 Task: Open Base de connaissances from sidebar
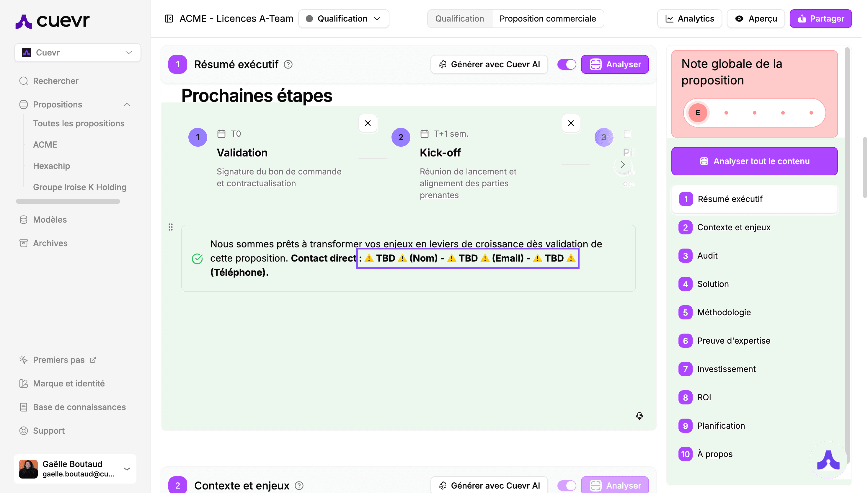[79, 407]
